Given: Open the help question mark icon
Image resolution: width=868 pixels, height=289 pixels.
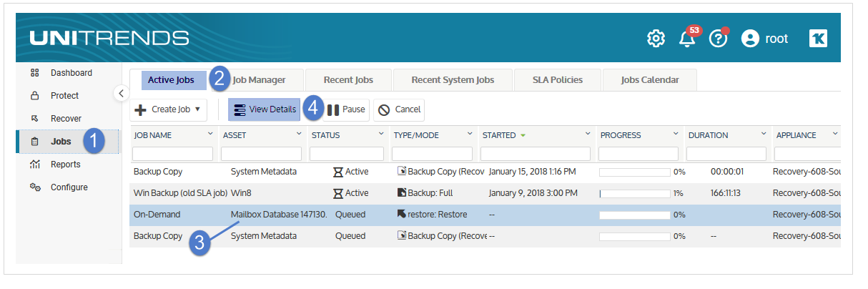Looking at the screenshot, I should (x=718, y=39).
